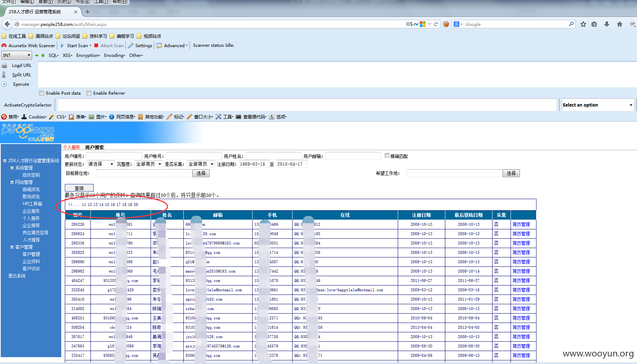Click the Acunetix Web Scanner icon
The width and height of the screenshot is (637, 364).
point(4,46)
